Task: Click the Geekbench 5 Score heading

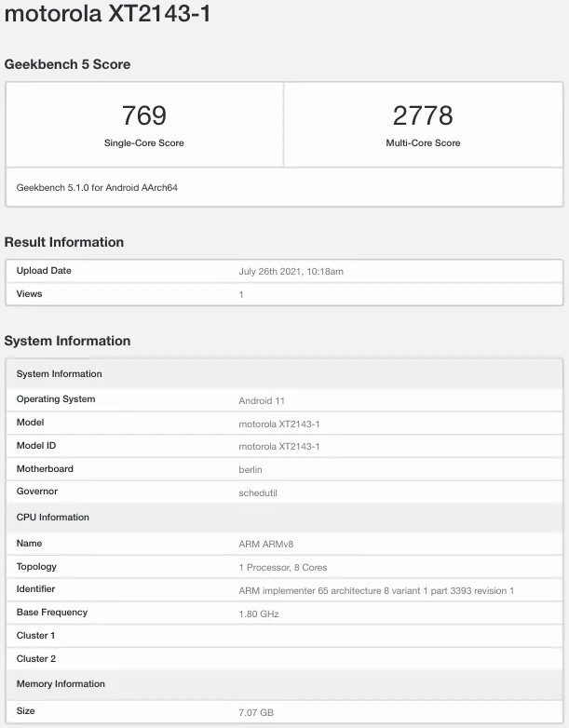Action: coord(67,64)
